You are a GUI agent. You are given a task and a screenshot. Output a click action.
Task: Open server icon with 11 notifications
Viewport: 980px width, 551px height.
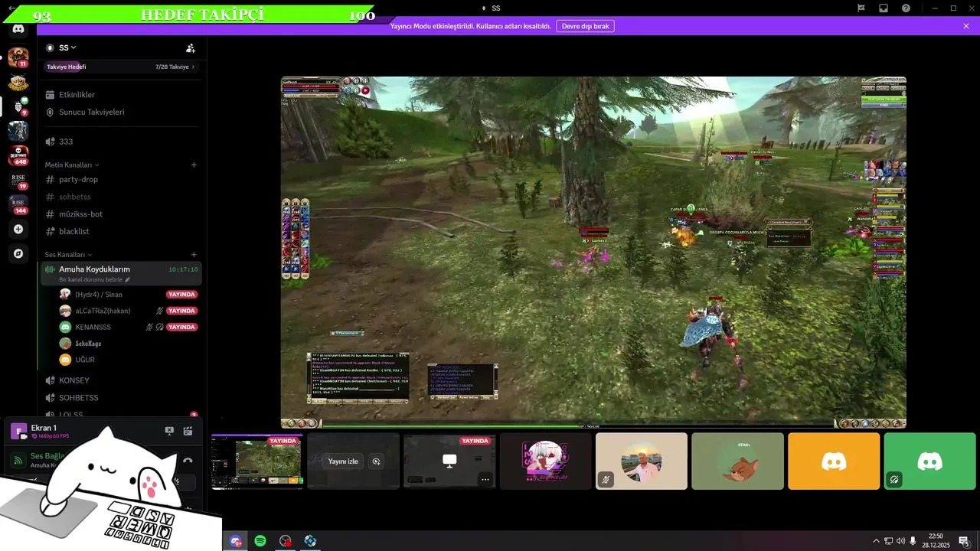point(18,57)
